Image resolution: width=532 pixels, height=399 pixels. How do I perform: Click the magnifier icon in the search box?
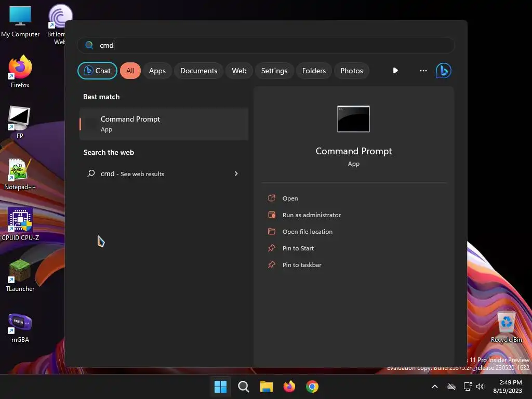89,45
